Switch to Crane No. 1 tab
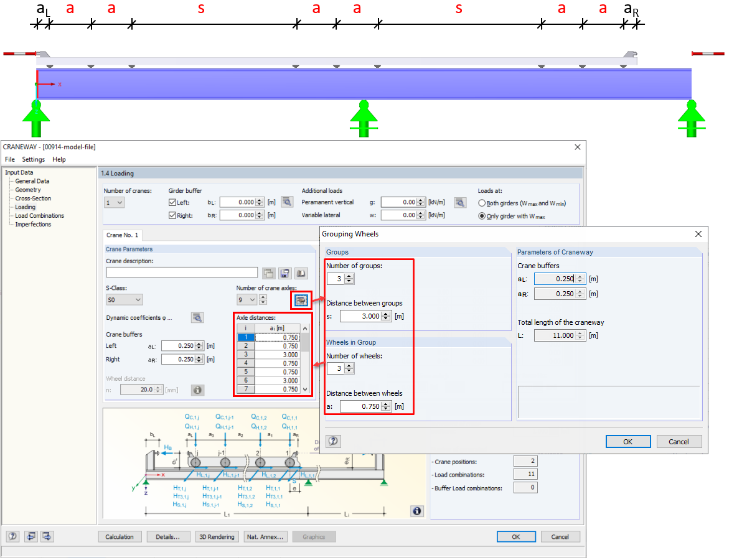 click(123, 235)
